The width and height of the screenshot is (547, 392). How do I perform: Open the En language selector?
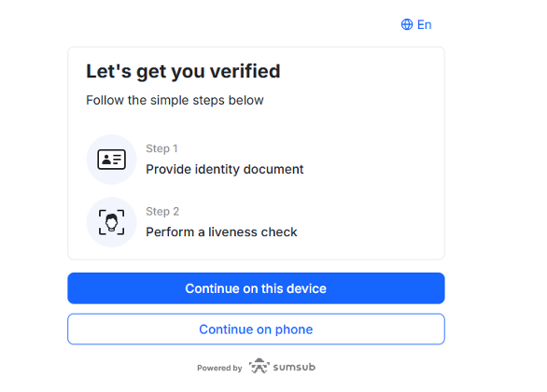416,24
